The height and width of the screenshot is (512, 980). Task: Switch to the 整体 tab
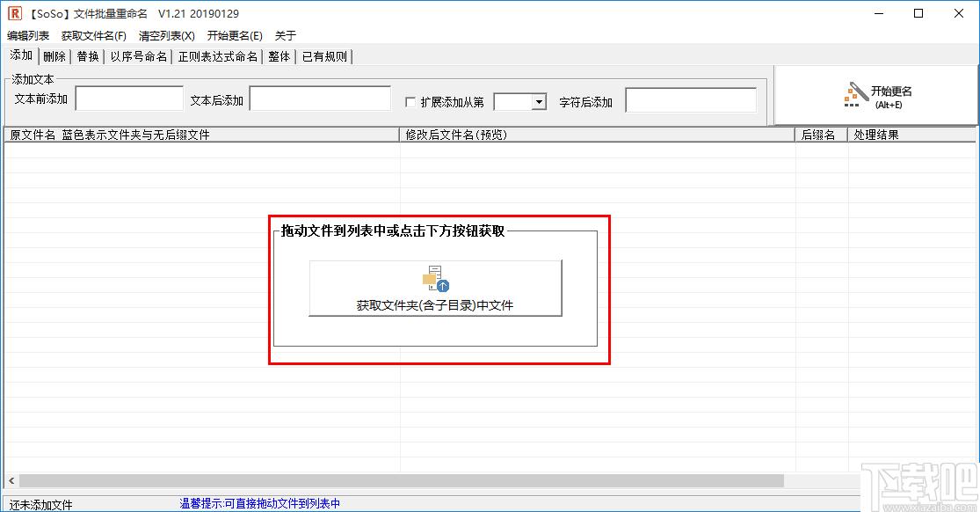pyautogui.click(x=279, y=56)
